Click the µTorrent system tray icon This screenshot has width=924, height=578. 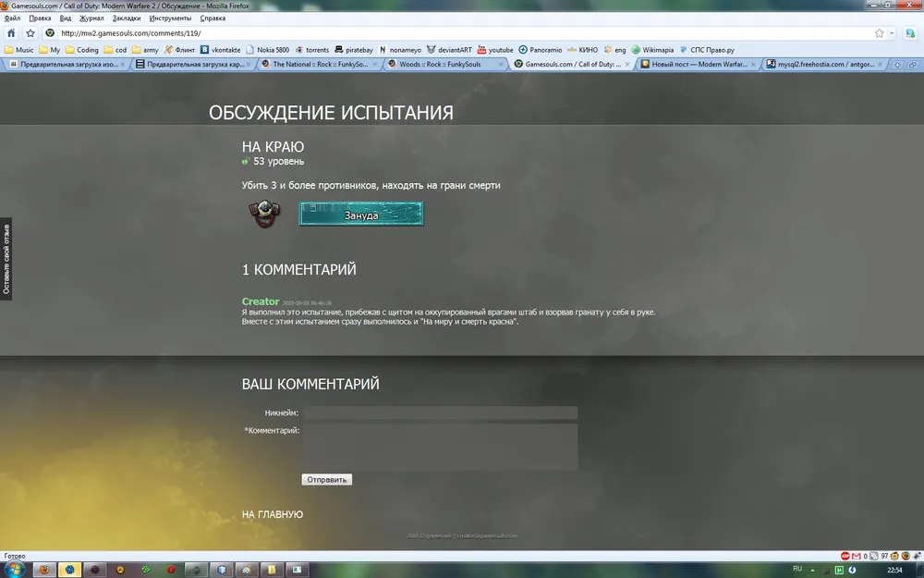point(839,570)
